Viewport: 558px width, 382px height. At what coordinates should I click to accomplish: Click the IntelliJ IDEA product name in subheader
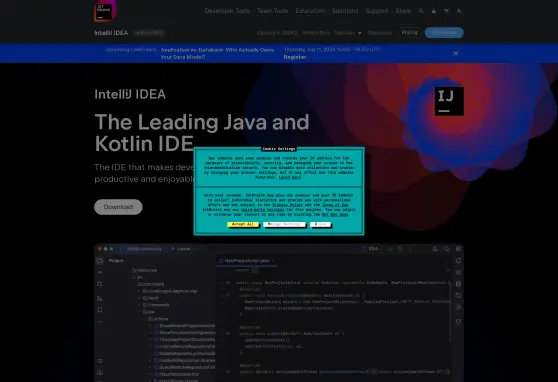point(111,33)
